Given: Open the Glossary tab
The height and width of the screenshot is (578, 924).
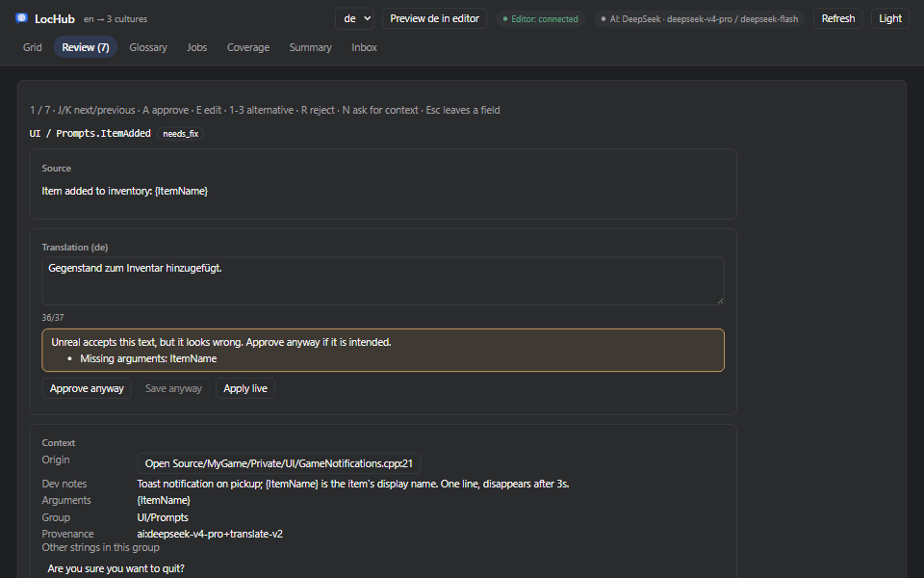Looking at the screenshot, I should [x=148, y=47].
